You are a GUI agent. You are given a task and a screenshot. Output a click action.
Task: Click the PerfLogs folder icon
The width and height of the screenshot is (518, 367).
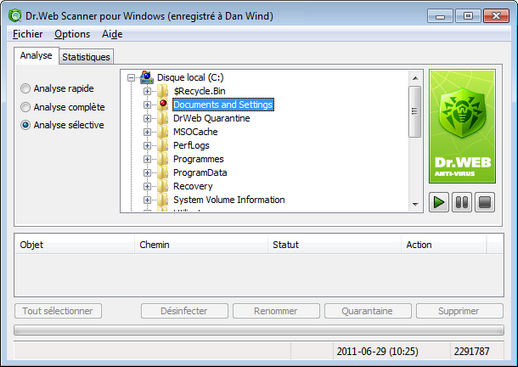coord(163,146)
